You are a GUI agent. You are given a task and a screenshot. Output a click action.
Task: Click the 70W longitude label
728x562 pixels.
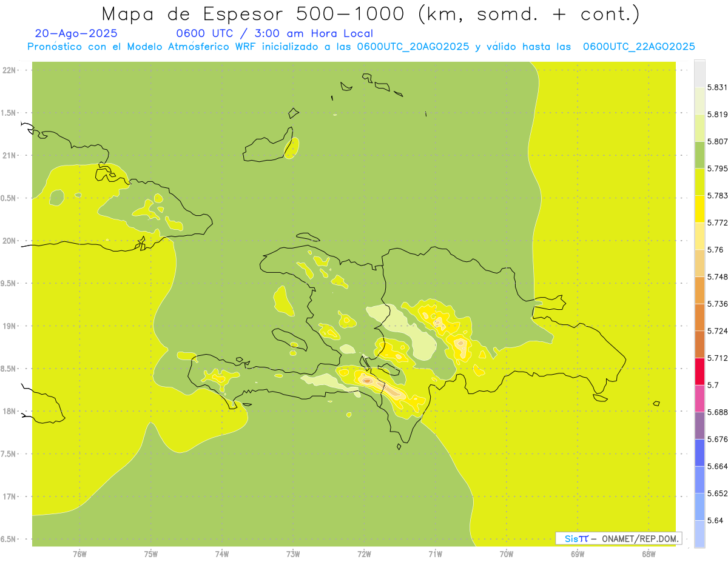[506, 554]
